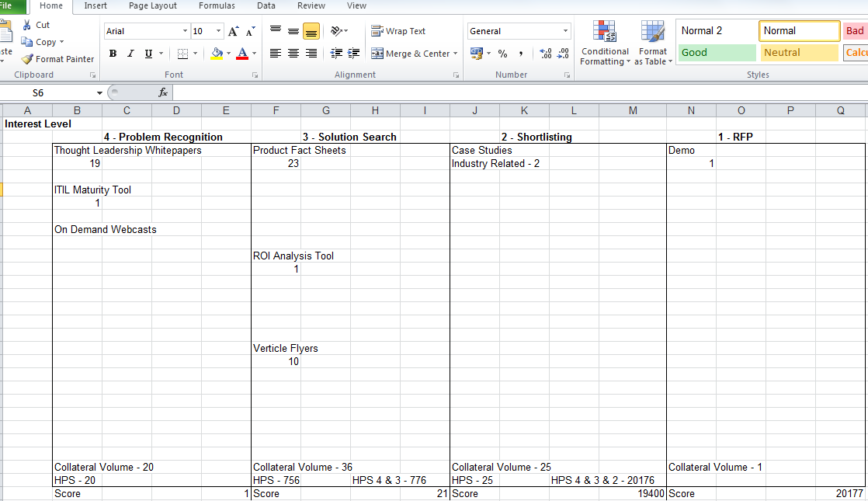
Task: Expand fill color dropdown arrow
Action: coord(228,54)
